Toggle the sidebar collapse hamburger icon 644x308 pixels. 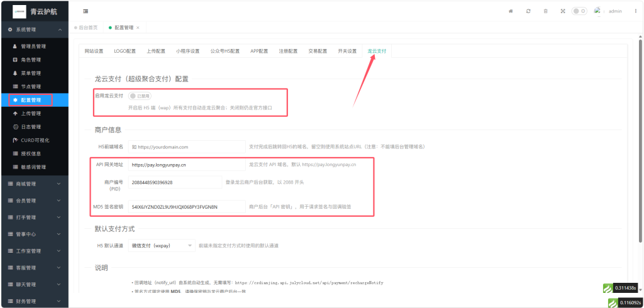pyautogui.click(x=86, y=11)
